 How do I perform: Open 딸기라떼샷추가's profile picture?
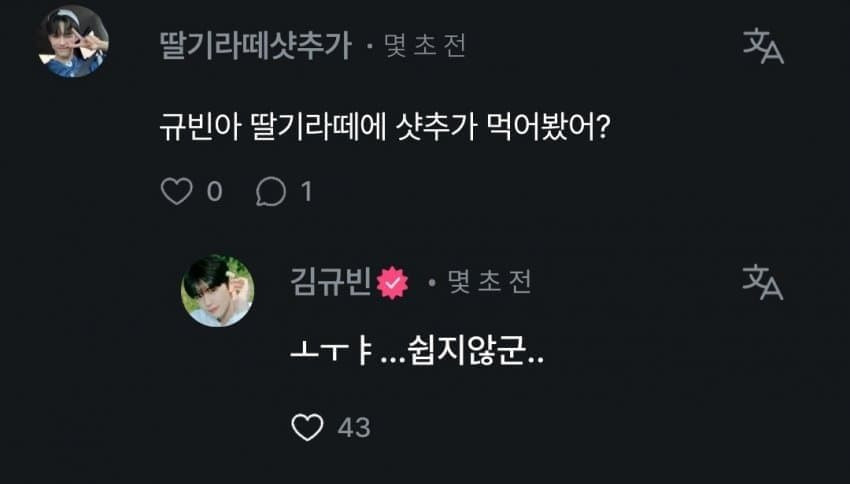73,42
